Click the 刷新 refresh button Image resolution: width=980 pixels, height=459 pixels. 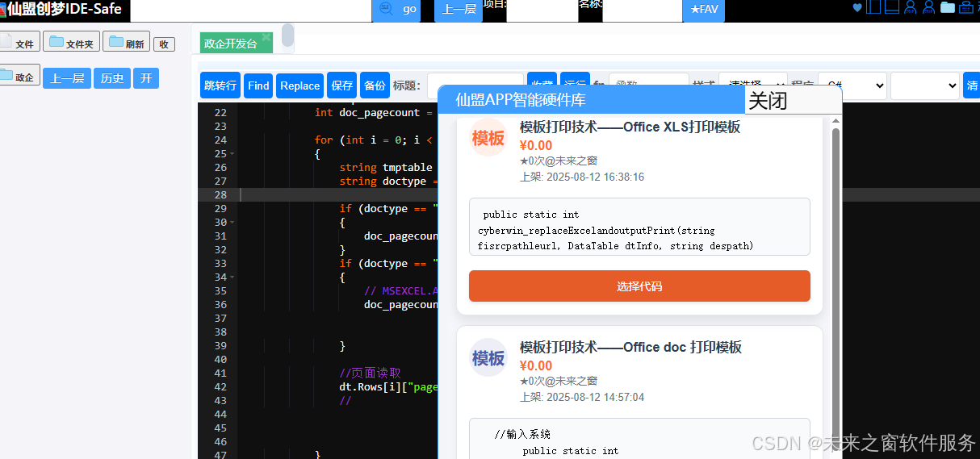pyautogui.click(x=126, y=43)
